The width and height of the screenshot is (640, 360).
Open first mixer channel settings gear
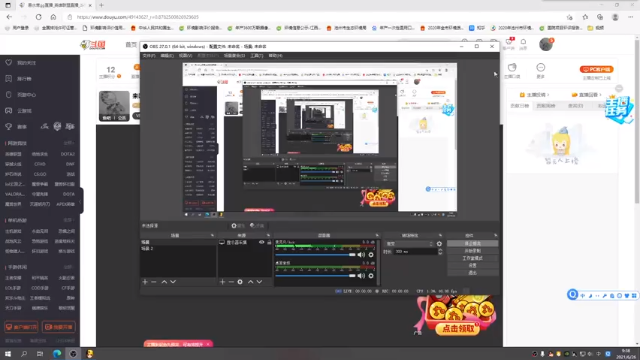371,255
